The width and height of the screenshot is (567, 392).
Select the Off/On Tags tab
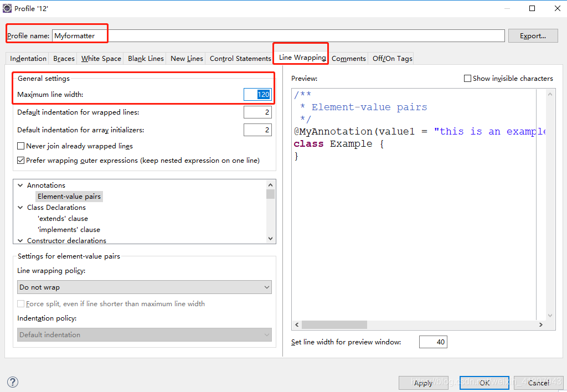pos(391,58)
